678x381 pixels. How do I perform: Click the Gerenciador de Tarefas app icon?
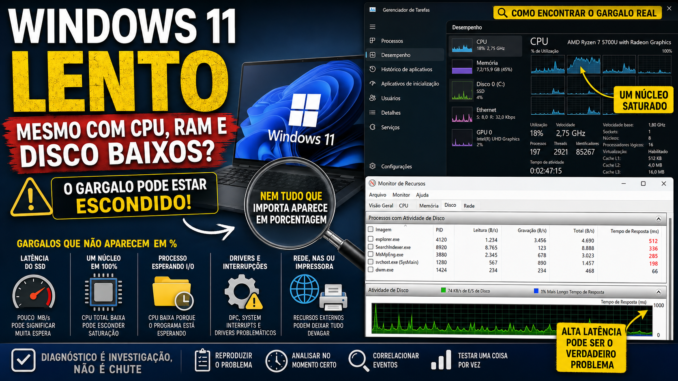pos(372,10)
